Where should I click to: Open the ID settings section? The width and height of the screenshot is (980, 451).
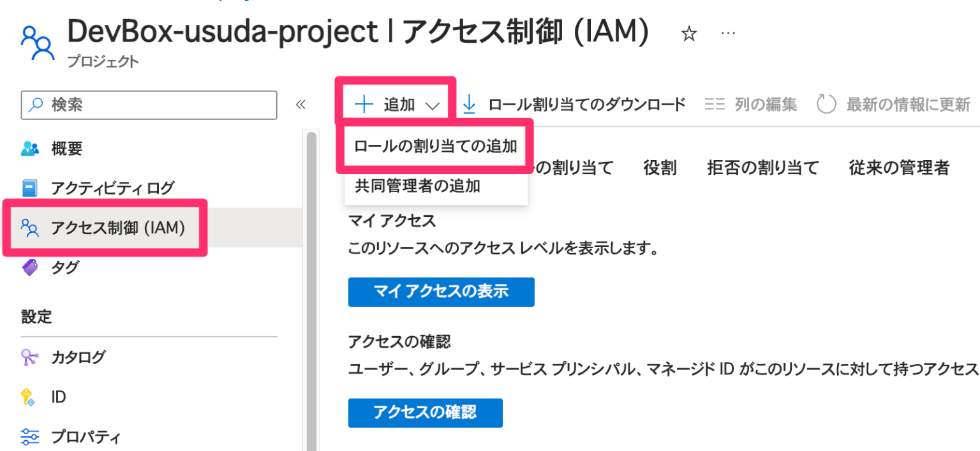click(x=59, y=397)
